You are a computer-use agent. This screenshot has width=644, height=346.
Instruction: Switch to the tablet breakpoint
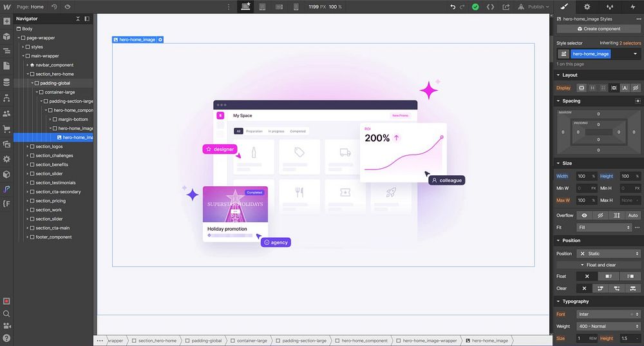click(262, 7)
